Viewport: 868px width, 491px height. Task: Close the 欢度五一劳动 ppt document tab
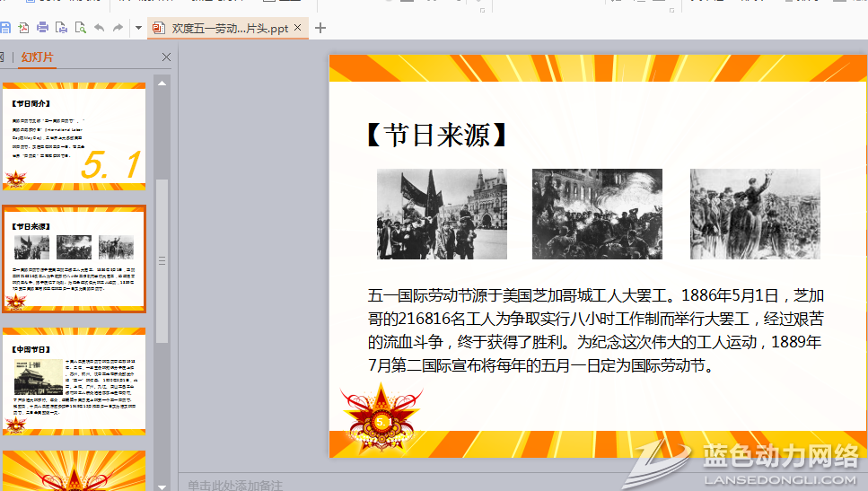(298, 28)
